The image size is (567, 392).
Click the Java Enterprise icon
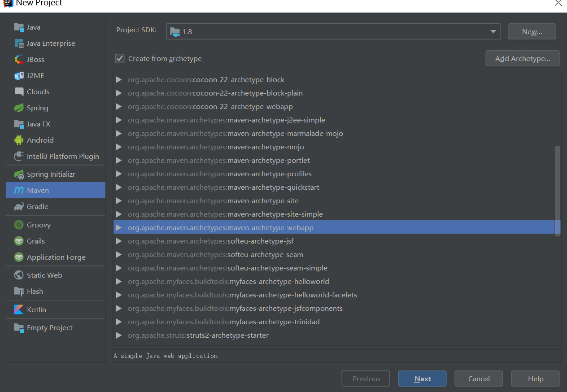coord(19,43)
